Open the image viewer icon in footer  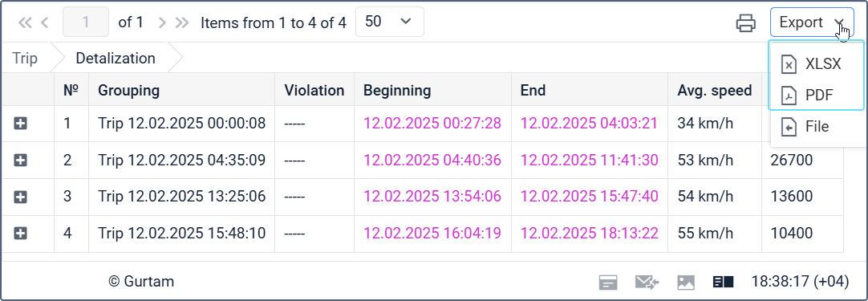click(x=686, y=283)
